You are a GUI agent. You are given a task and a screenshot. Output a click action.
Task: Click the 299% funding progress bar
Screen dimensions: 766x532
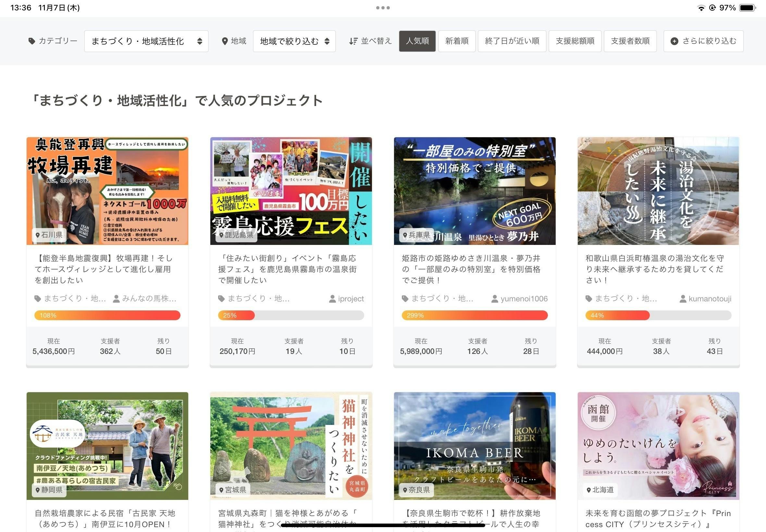click(x=474, y=315)
